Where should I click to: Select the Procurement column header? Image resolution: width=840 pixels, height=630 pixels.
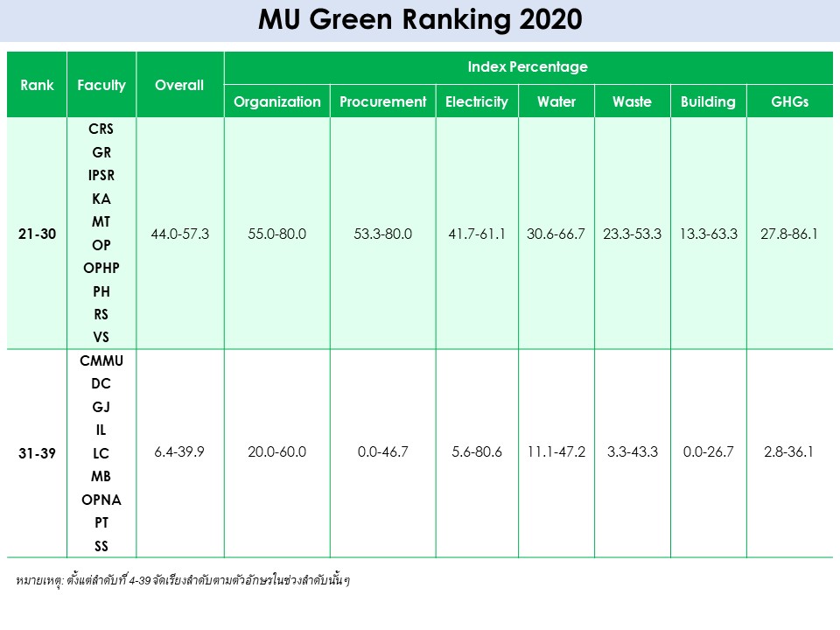(382, 101)
